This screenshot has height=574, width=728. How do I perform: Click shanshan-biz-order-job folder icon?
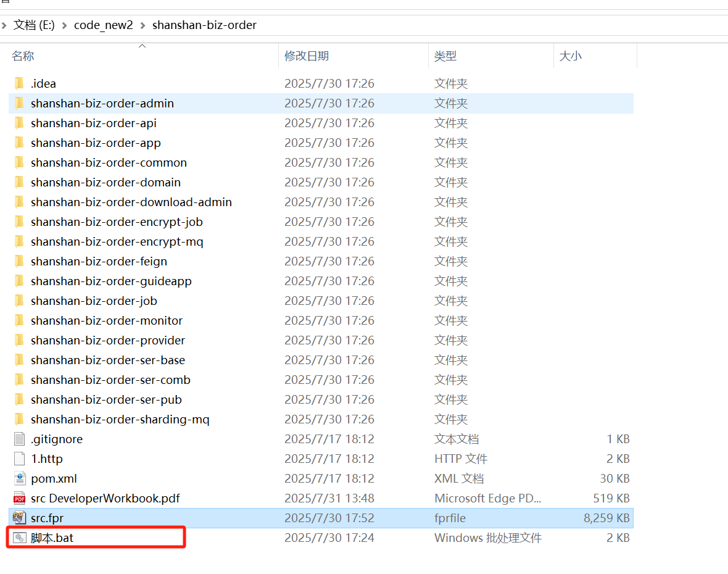(x=19, y=301)
